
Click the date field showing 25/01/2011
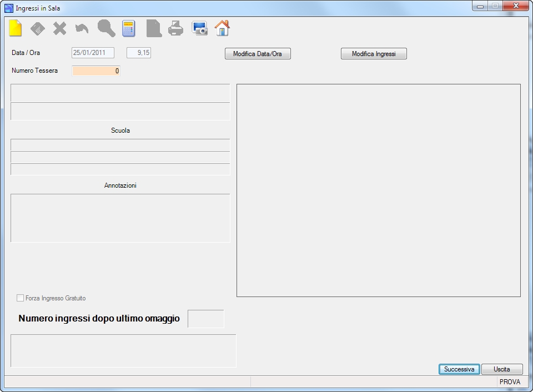93,53
